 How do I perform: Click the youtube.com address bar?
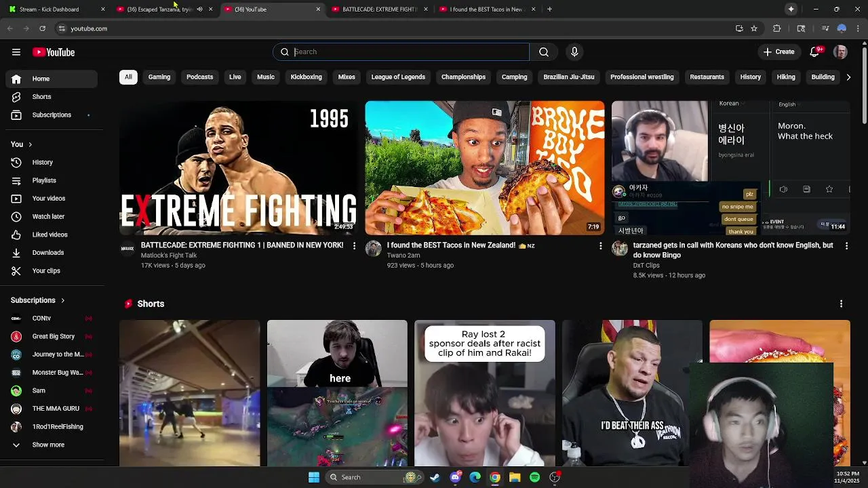(393, 28)
